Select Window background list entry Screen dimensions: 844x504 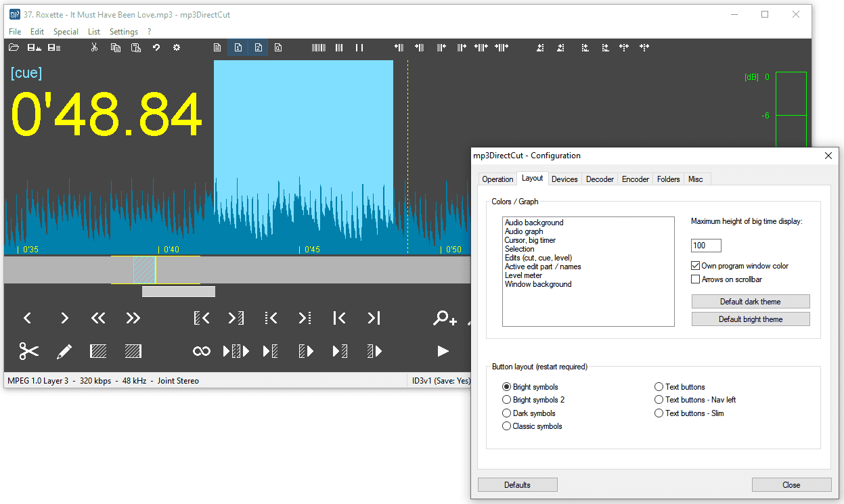coord(538,284)
